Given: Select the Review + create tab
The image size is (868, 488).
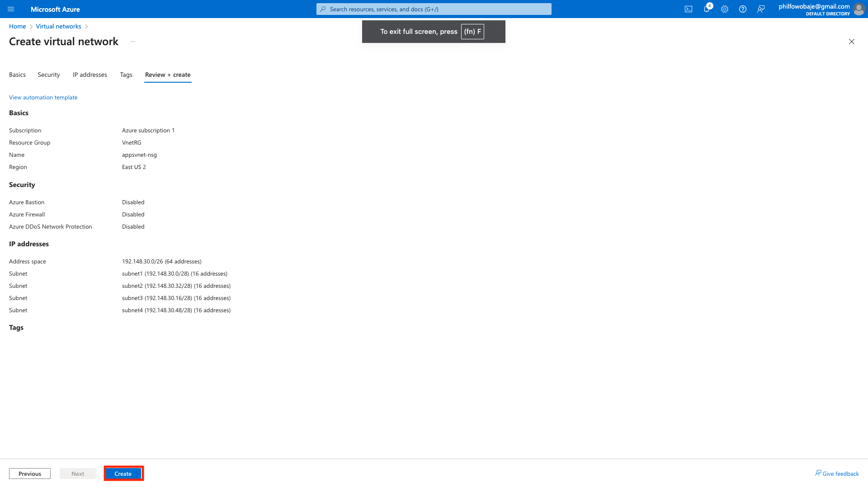Looking at the screenshot, I should click(168, 75).
